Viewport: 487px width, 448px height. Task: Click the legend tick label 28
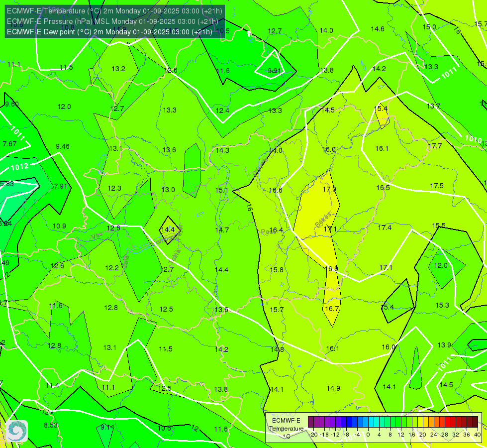444,435
